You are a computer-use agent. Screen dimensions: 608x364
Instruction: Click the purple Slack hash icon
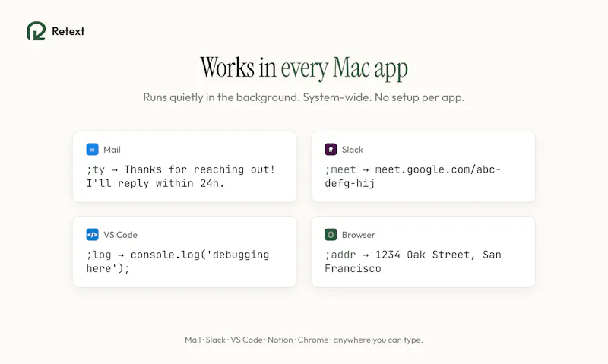(331, 149)
